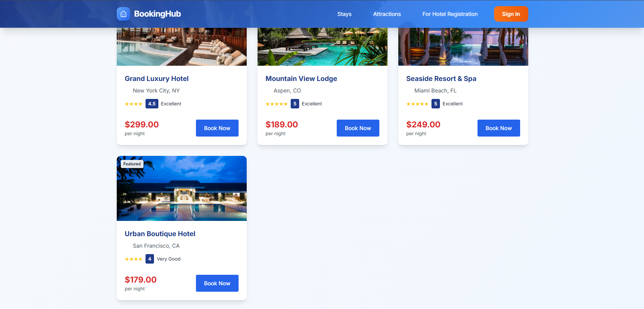
Task: Click the BookingHub brand name
Action: pos(157,14)
